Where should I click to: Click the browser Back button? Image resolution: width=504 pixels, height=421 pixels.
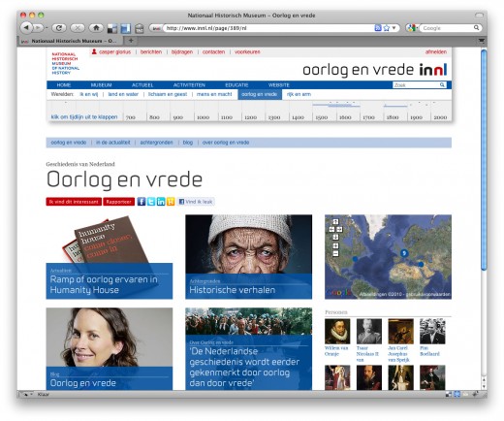pos(26,28)
